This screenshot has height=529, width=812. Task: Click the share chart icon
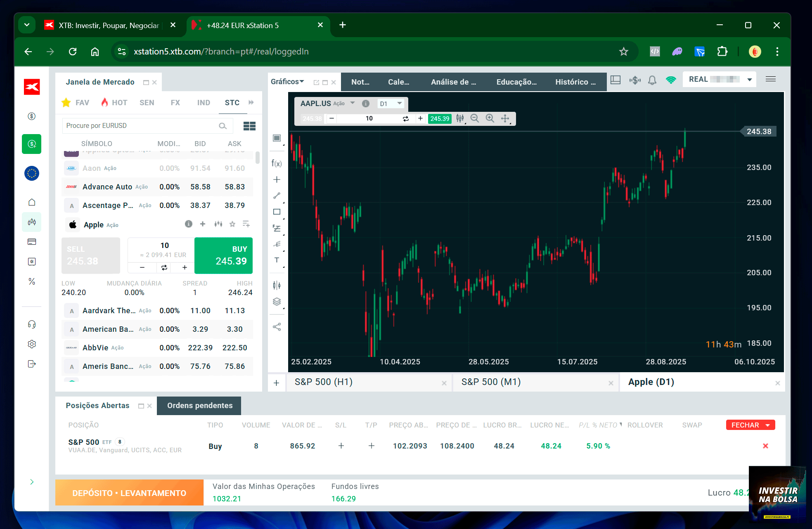277,327
